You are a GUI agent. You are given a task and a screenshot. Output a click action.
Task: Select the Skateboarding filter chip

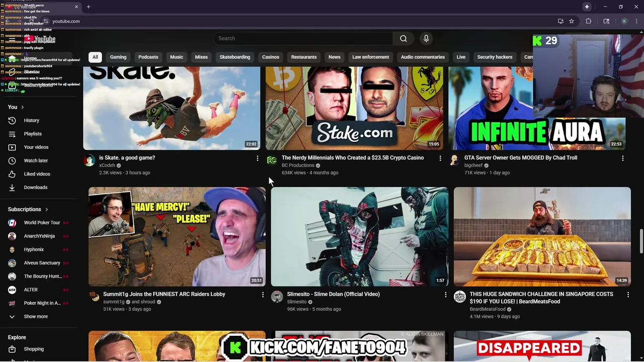(x=235, y=57)
